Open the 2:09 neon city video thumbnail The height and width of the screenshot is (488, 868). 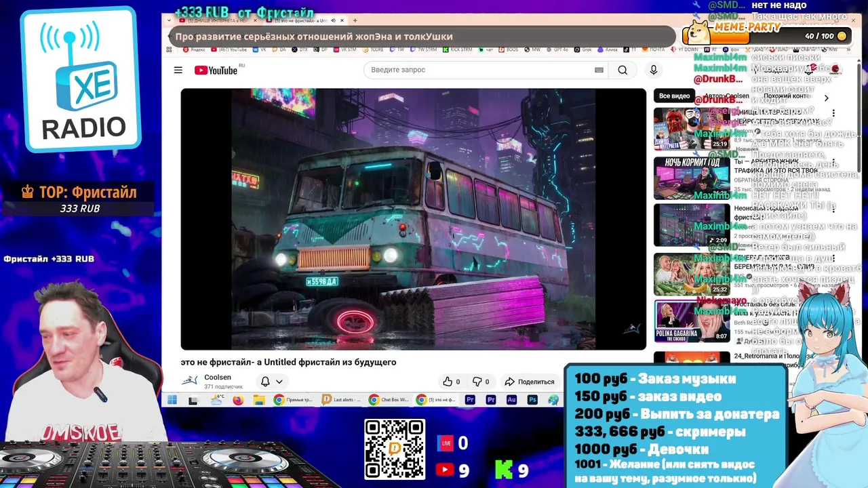tap(692, 225)
